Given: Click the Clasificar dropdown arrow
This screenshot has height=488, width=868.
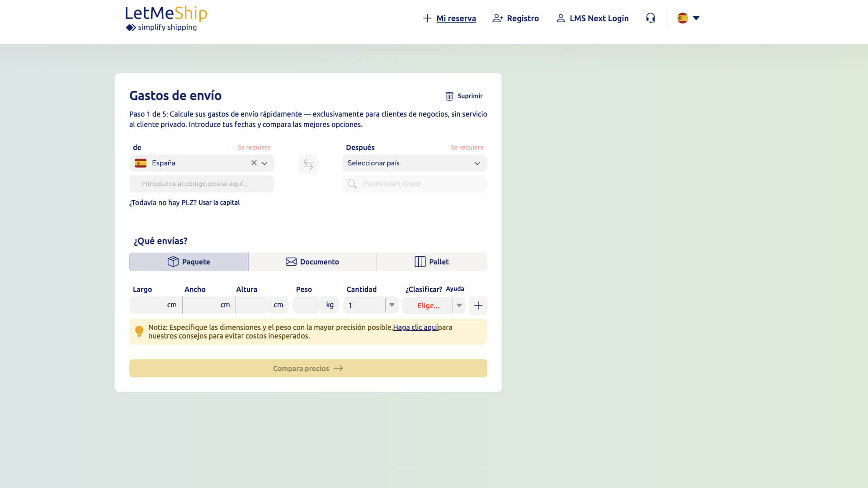Looking at the screenshot, I should pos(459,305).
